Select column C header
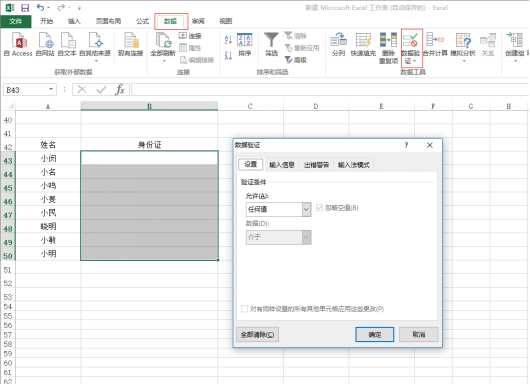The height and width of the screenshot is (385, 530). click(250, 106)
